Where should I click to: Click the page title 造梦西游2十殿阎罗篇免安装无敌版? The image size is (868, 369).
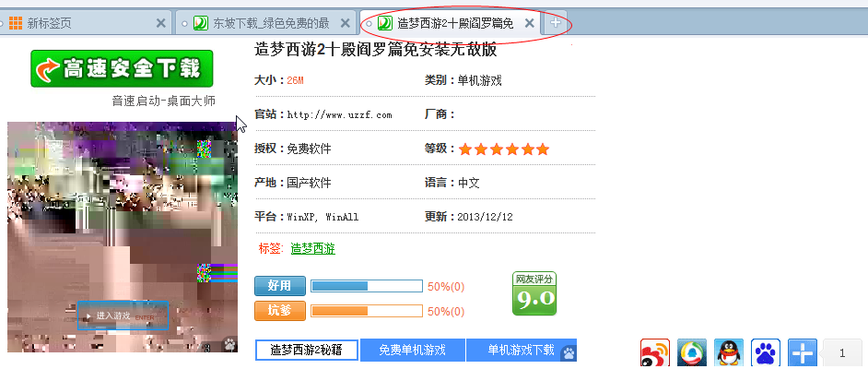375,49
